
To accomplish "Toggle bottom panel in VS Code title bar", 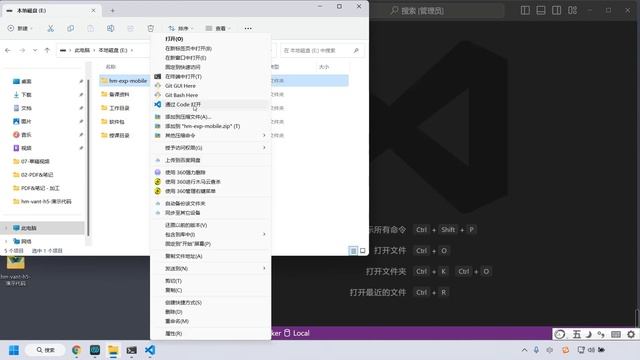I will coord(541,11).
